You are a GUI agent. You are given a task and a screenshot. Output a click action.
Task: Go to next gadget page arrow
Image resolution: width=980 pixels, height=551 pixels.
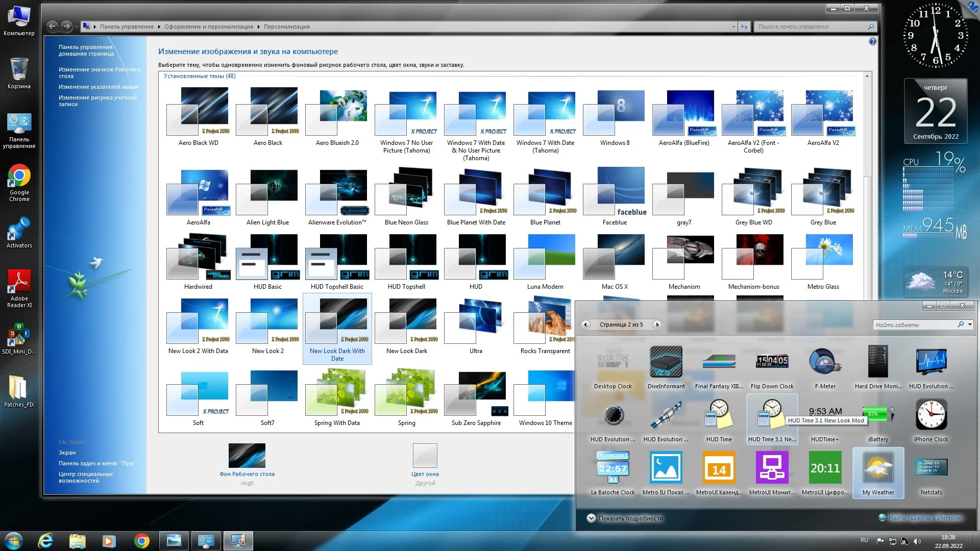pyautogui.click(x=657, y=325)
